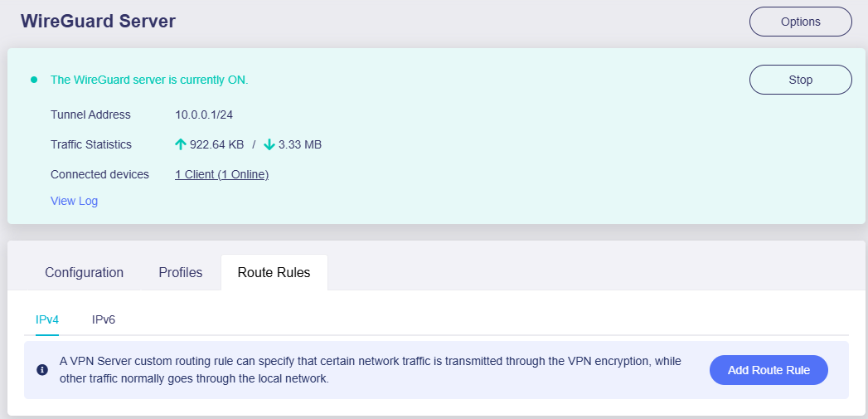Select the Route Rules tab
The image size is (868, 419).
pyautogui.click(x=274, y=272)
